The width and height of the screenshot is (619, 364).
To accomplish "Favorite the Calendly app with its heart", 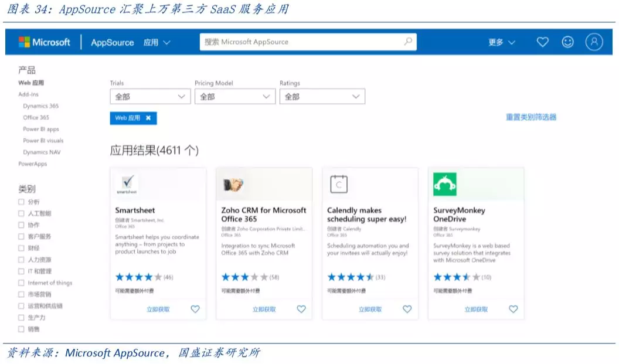I will [407, 309].
